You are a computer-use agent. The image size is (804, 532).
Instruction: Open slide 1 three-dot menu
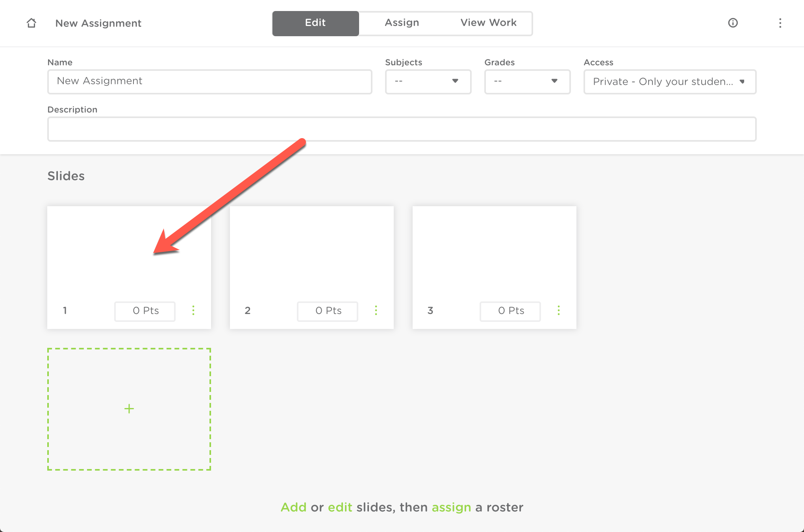click(193, 310)
